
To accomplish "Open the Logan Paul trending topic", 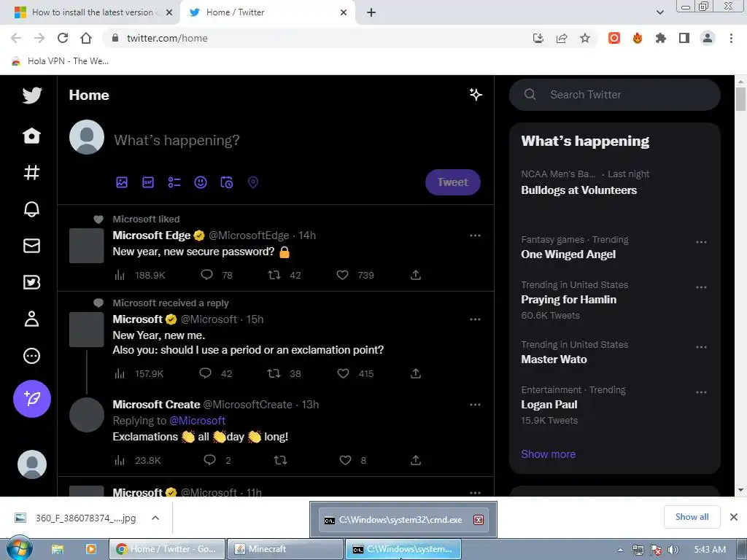I will [549, 404].
